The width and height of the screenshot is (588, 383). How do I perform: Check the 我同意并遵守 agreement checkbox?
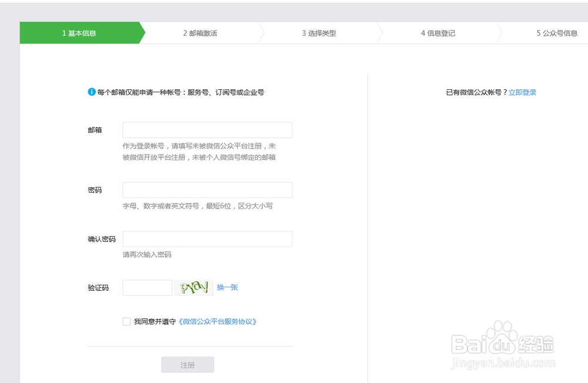pos(127,321)
